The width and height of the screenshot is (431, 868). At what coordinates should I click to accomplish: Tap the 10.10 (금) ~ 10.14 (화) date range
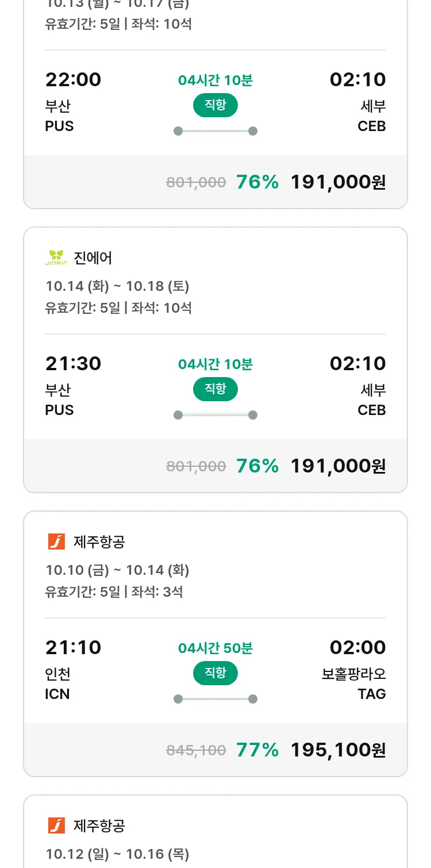[117, 570]
